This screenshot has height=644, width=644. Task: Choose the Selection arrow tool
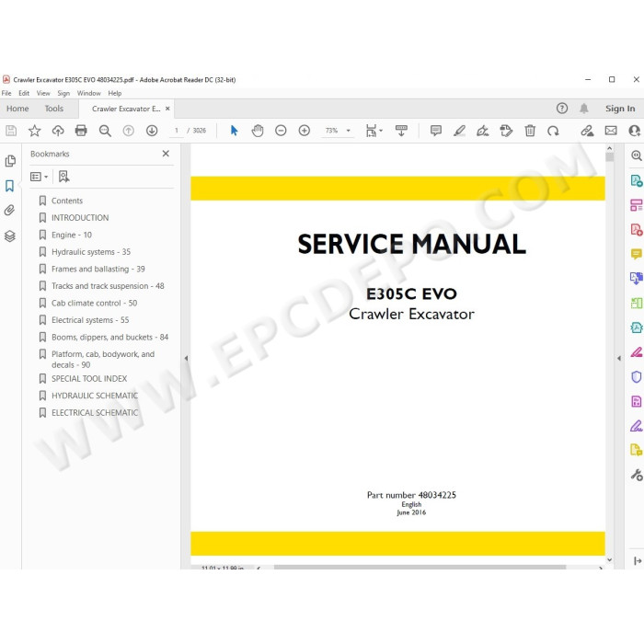(x=234, y=131)
